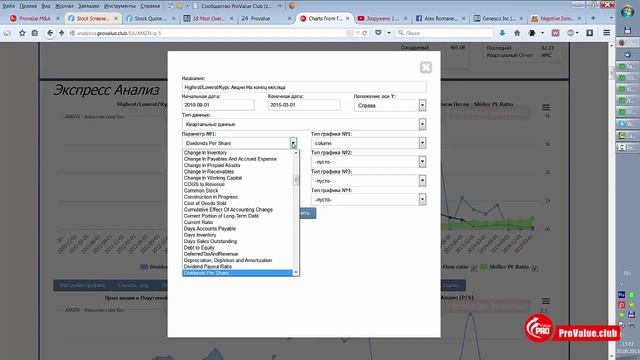Collapse the Параметр №1 dropdown arrow
The image size is (640, 360).
[293, 143]
